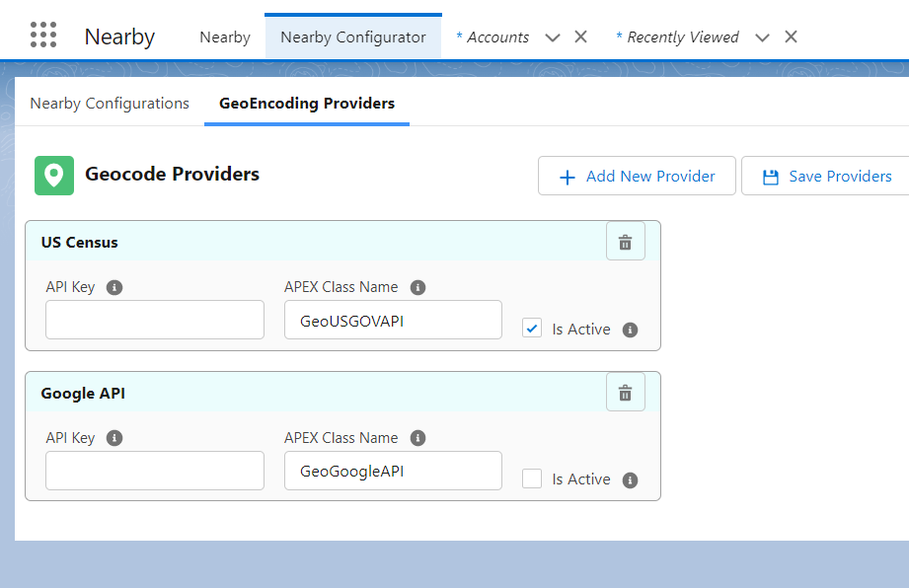The width and height of the screenshot is (909, 588).
Task: Uncheck Is Active for US Census provider
Action: pyautogui.click(x=532, y=328)
